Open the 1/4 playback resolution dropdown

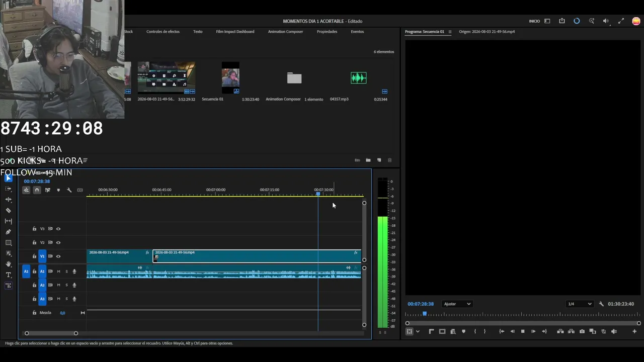[x=580, y=304]
